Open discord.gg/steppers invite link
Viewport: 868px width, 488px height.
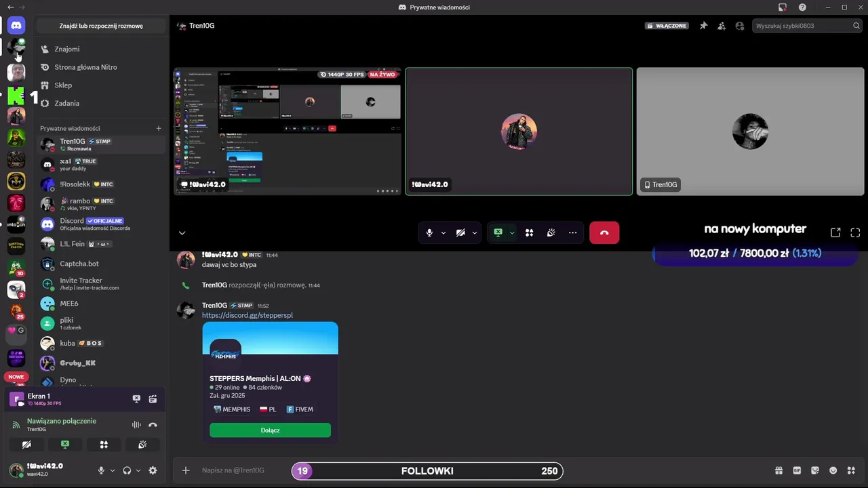(x=248, y=315)
